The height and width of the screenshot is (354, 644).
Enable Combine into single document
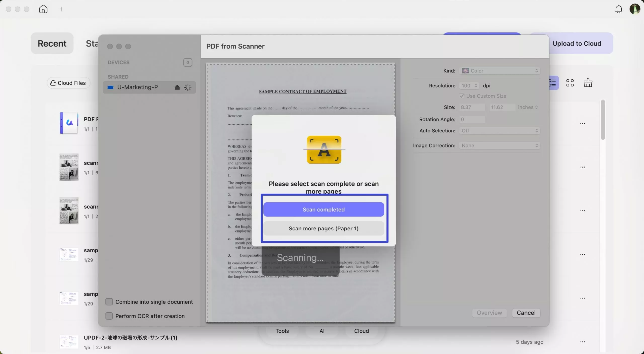(x=109, y=302)
